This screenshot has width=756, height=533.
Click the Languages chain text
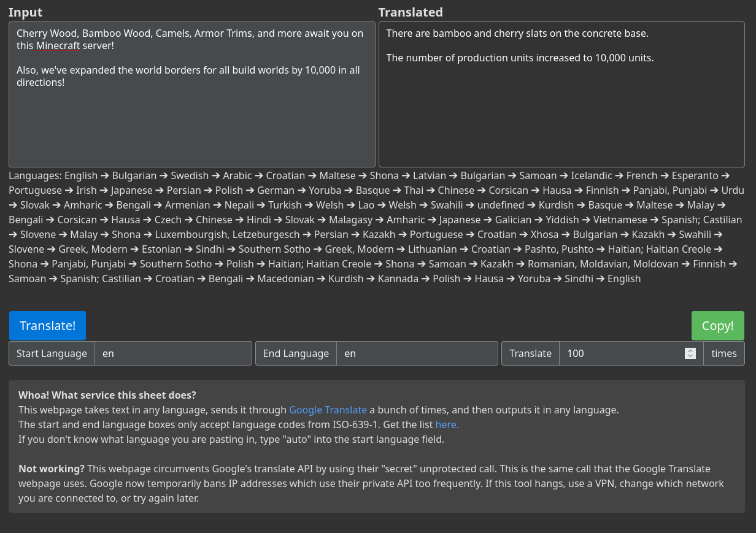click(x=376, y=227)
